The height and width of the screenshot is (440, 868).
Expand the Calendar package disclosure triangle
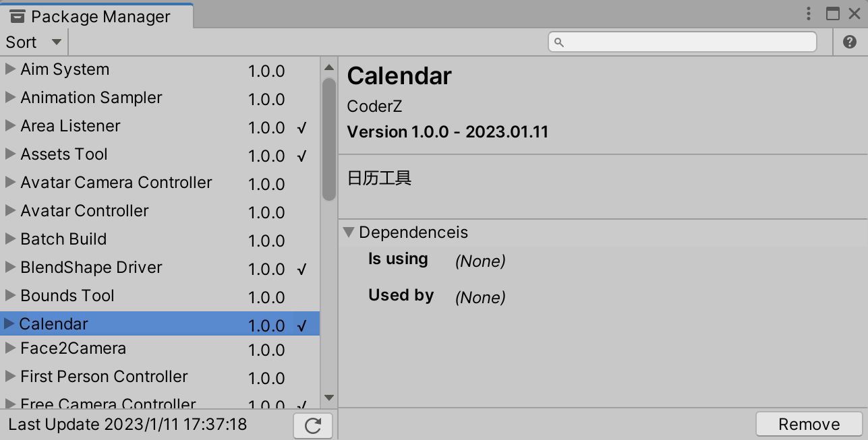click(9, 324)
